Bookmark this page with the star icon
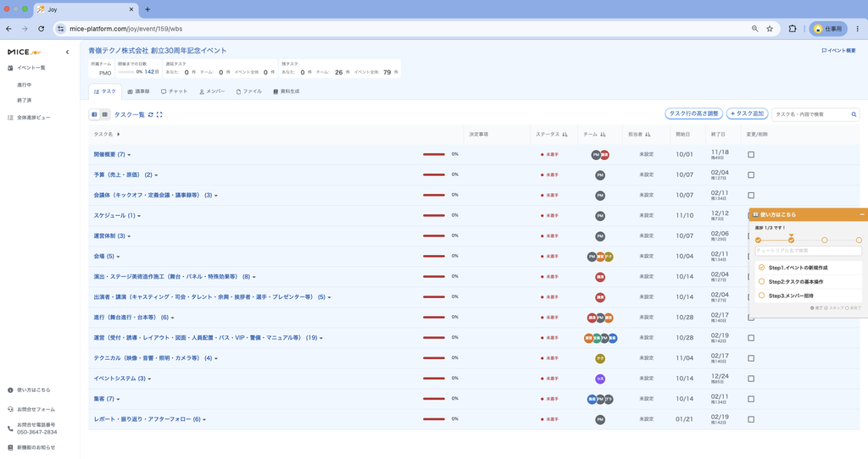Viewport: 868px width, 459px height. (770, 29)
